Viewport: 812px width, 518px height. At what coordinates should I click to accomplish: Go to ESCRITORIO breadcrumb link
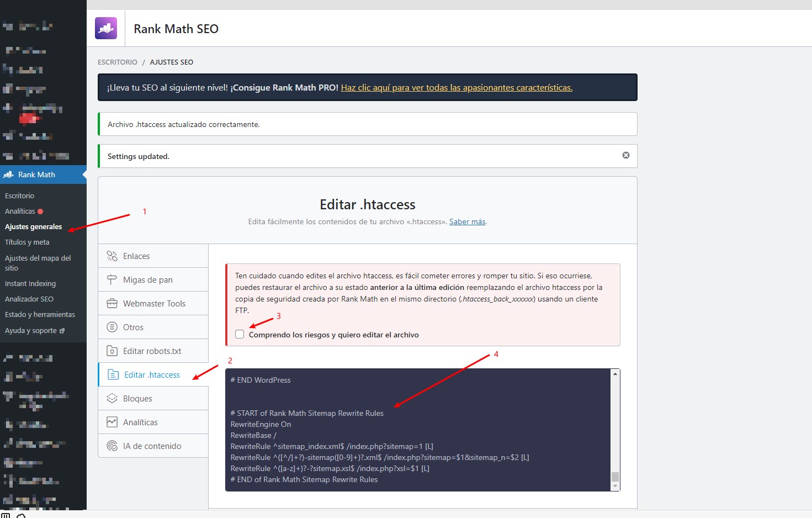tap(118, 62)
